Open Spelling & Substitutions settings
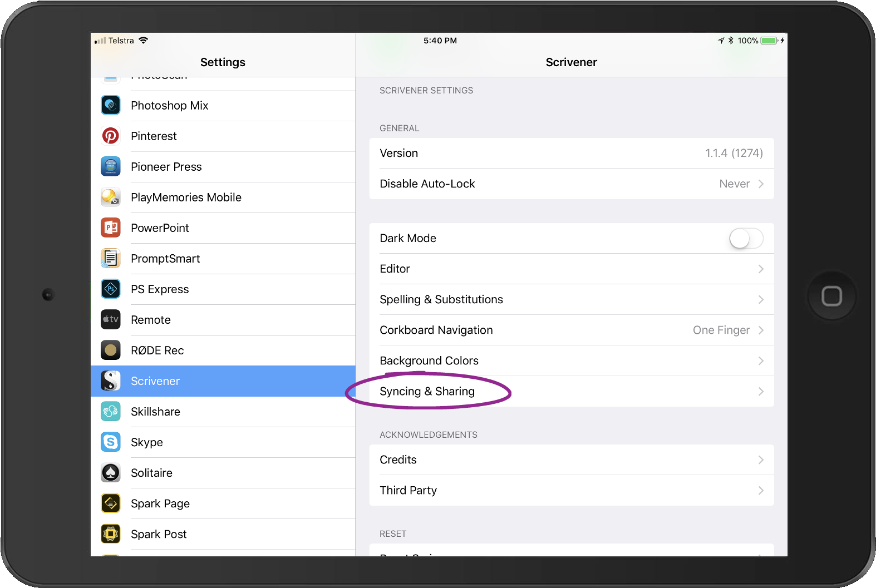The image size is (876, 588). coord(572,299)
